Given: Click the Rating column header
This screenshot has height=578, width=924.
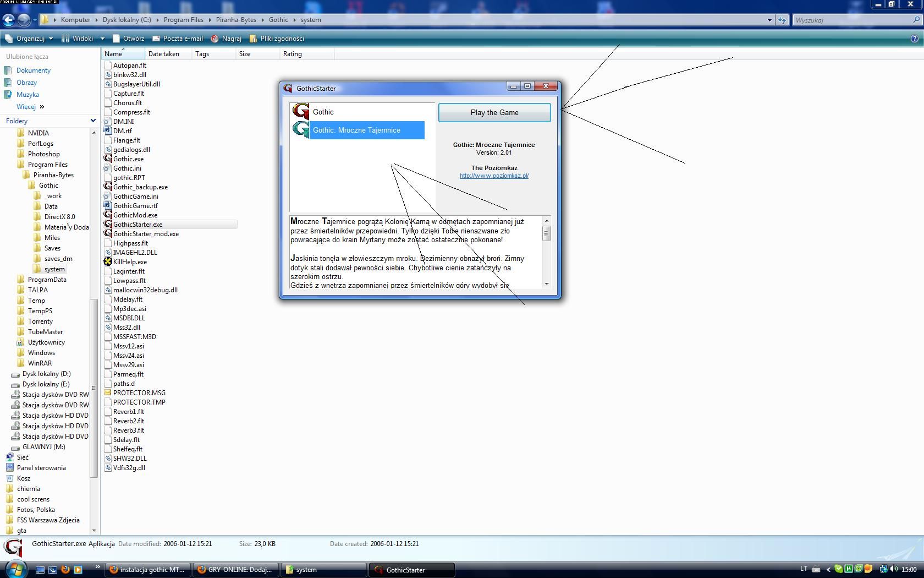Looking at the screenshot, I should coord(306,54).
